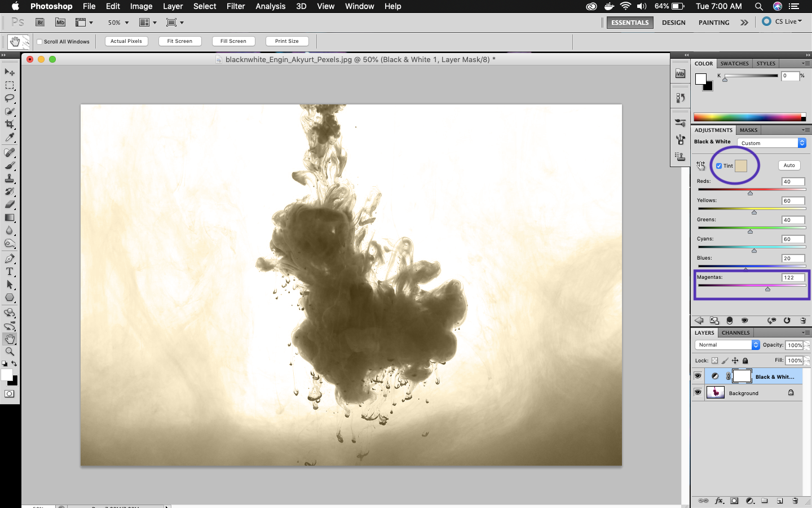
Task: Add a layer mask
Action: pos(734,501)
